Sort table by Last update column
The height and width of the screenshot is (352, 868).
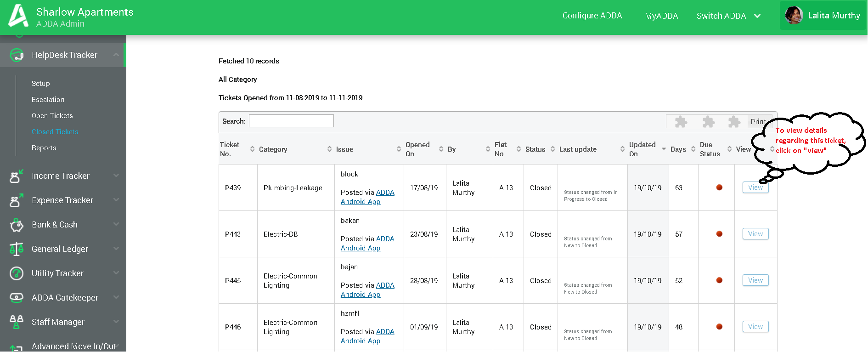point(622,149)
